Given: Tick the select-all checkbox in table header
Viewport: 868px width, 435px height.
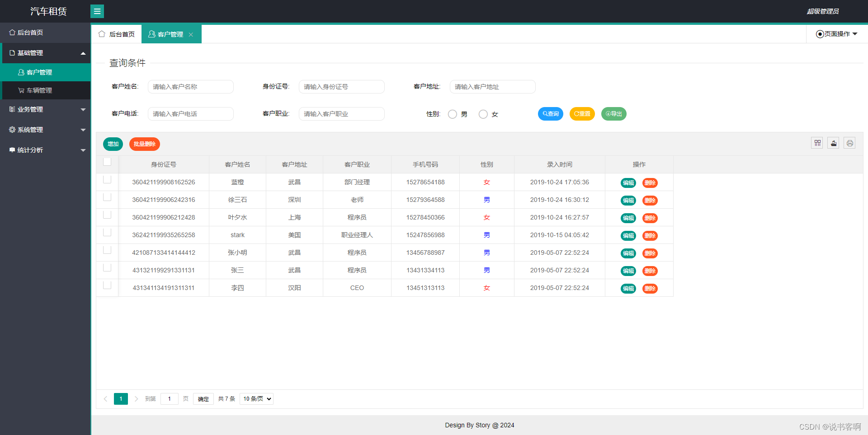Looking at the screenshot, I should (x=107, y=162).
